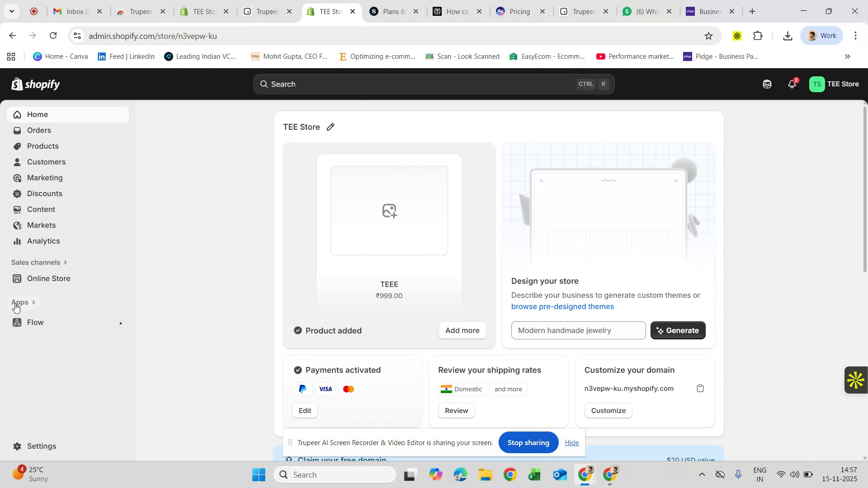Click the pencil to edit store name
868x488 pixels.
tap(330, 127)
